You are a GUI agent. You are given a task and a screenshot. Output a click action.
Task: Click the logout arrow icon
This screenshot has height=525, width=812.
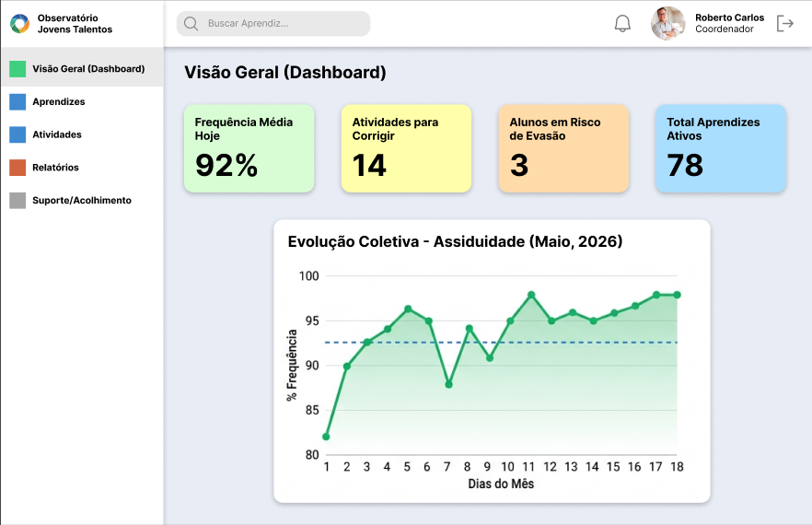(x=785, y=23)
